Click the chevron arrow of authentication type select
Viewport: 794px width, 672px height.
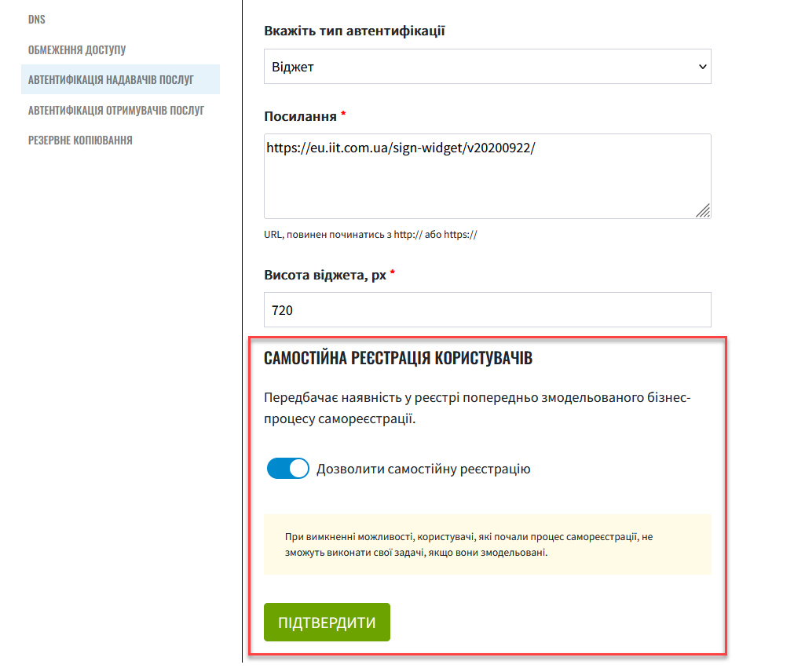point(702,67)
